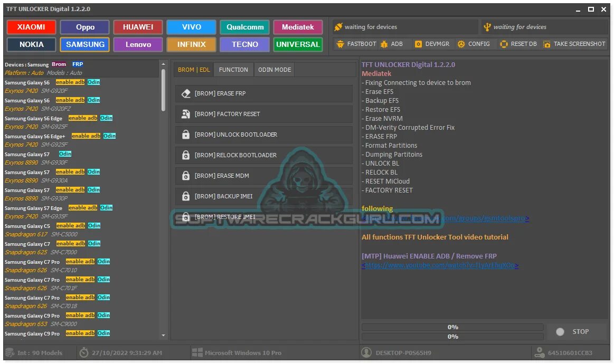
Task: Click the BACKUP IMEI padlock icon
Action: click(186, 196)
